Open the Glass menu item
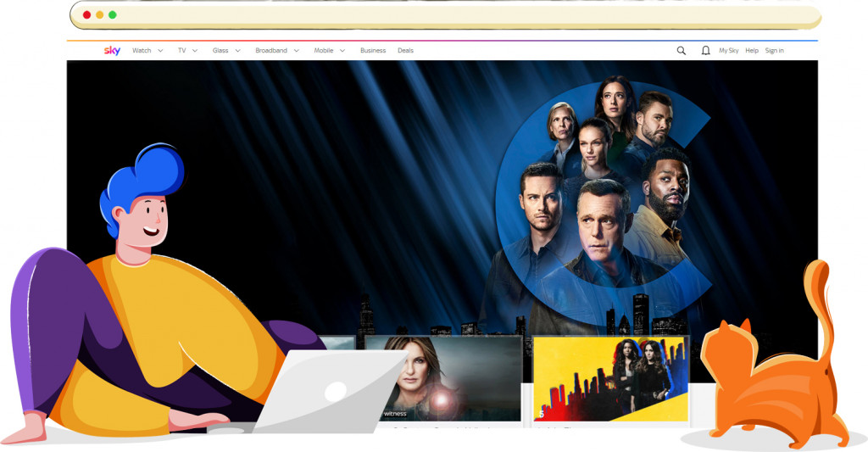Image resolution: width=868 pixels, height=452 pixels. [220, 50]
